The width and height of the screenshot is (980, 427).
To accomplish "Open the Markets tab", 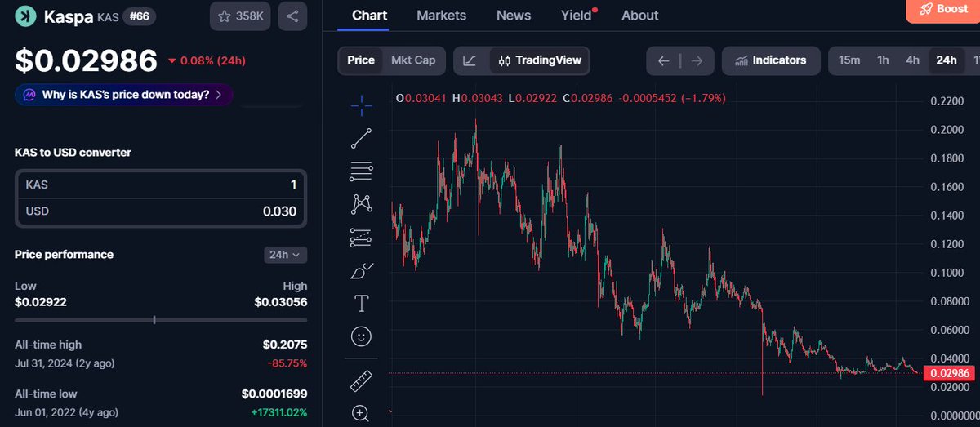I will (x=441, y=16).
